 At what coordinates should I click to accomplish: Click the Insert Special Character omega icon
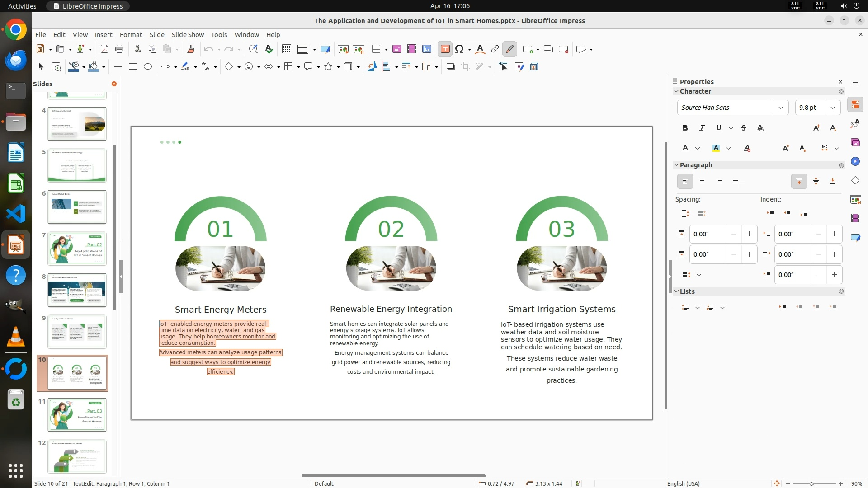(x=459, y=49)
